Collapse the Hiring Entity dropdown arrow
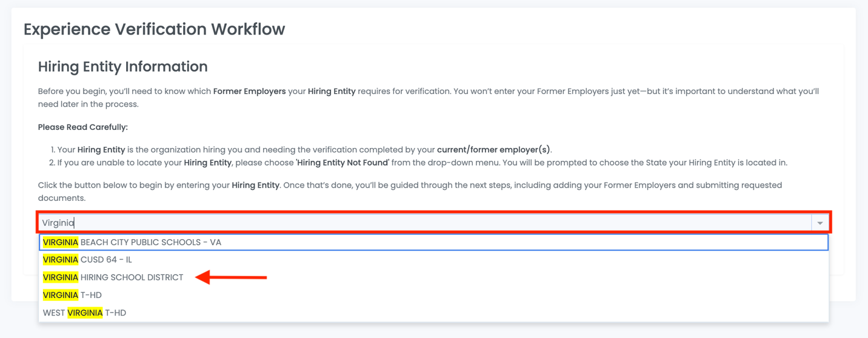Screen dimensions: 868x338 pyautogui.click(x=820, y=223)
